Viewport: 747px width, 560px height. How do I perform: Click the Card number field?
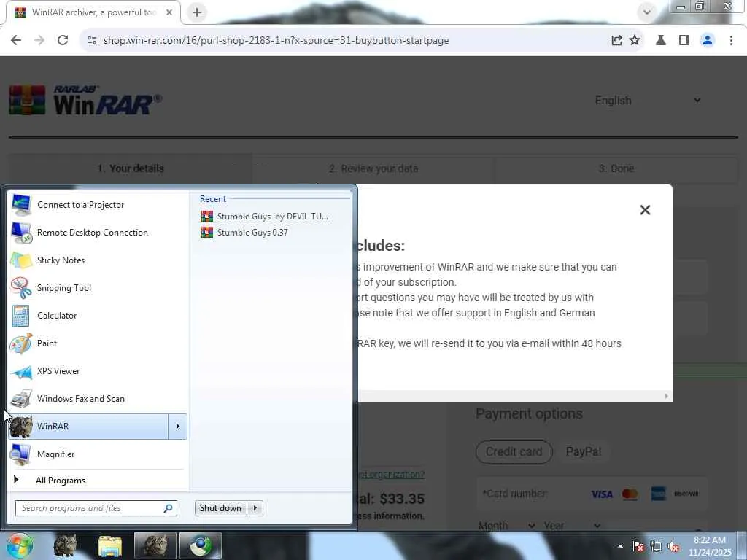click(x=592, y=494)
